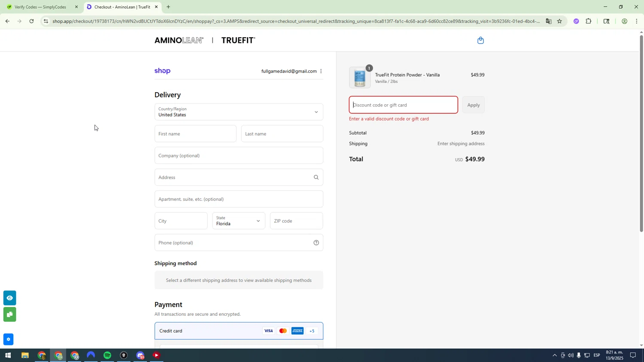
Task: Bookmark this page with star icon
Action: [x=559, y=21]
